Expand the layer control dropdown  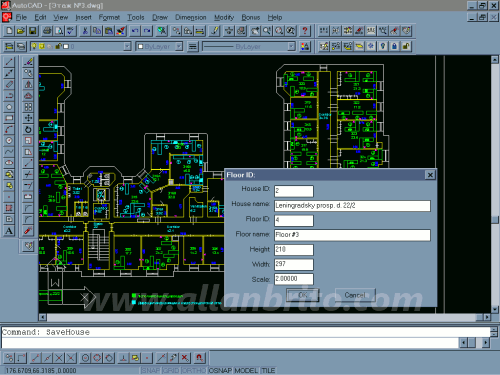tap(127, 46)
